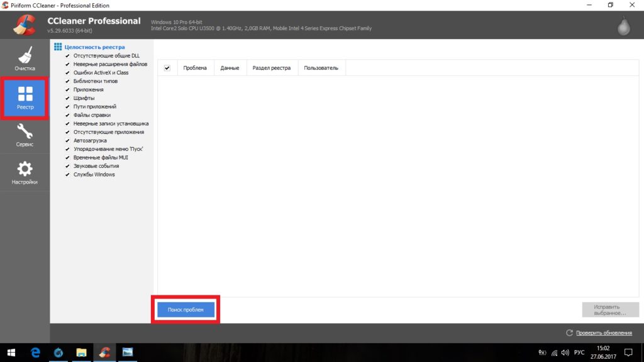Sort by the Раздел реестра column header

[272, 68]
